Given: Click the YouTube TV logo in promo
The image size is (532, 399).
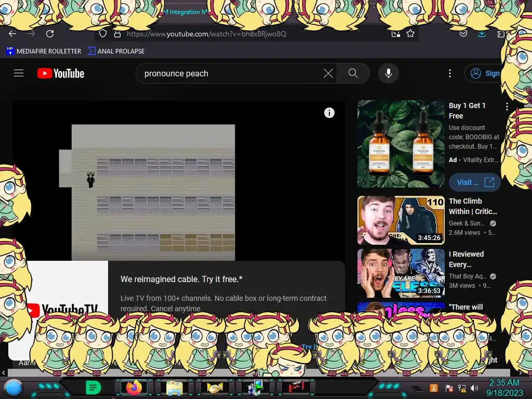Looking at the screenshot, I should point(63,310).
